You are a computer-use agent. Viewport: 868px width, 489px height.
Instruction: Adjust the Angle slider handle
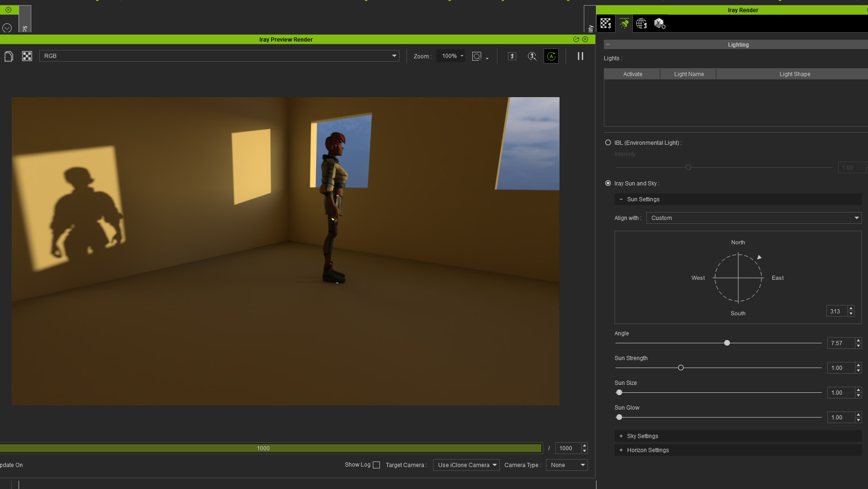(x=727, y=343)
